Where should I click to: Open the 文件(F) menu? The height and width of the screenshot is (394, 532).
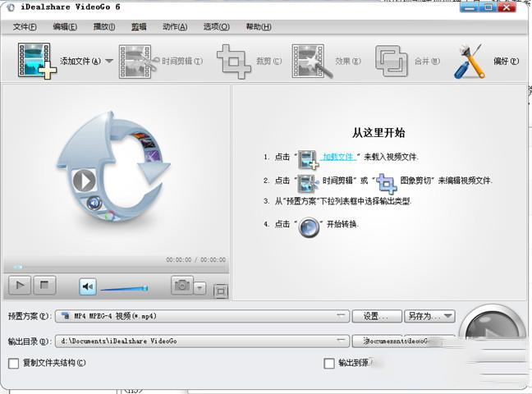click(x=25, y=27)
